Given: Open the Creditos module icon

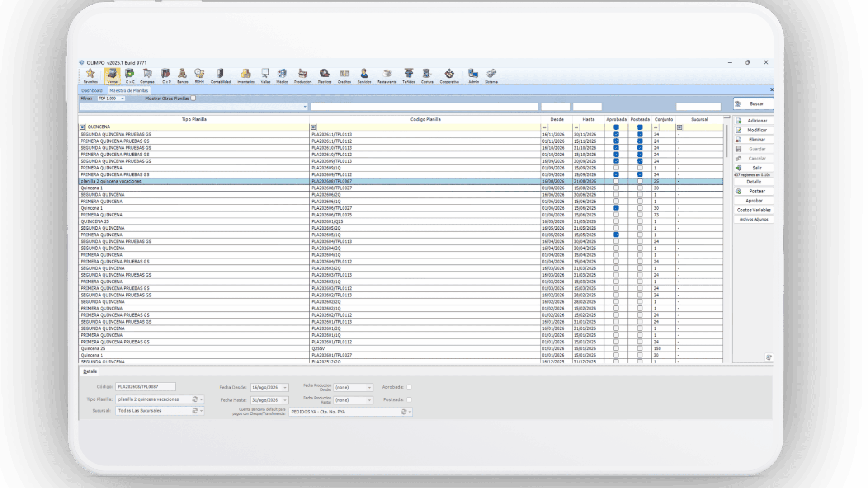Looking at the screenshot, I should (344, 76).
